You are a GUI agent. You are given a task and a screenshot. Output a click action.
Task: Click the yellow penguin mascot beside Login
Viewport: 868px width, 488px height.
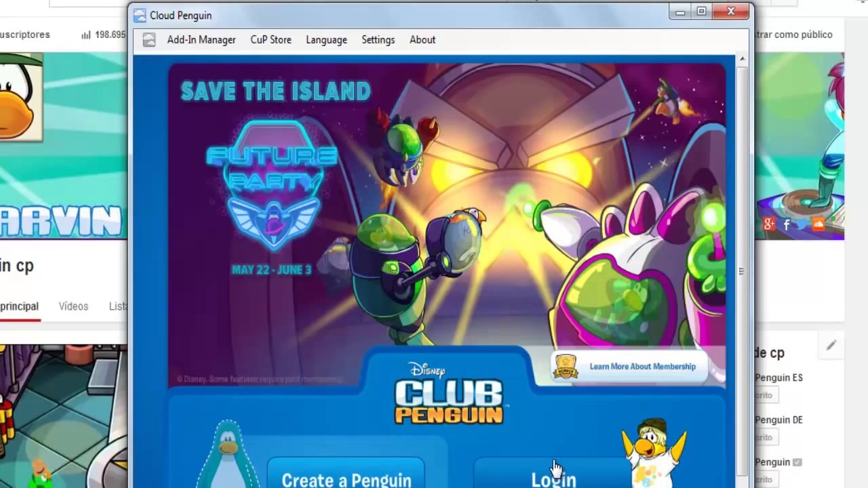(653, 452)
